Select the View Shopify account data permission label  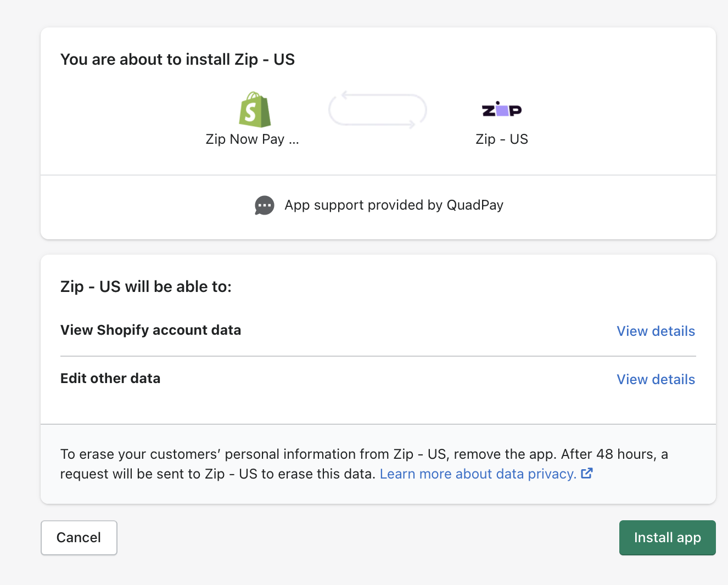(x=150, y=330)
